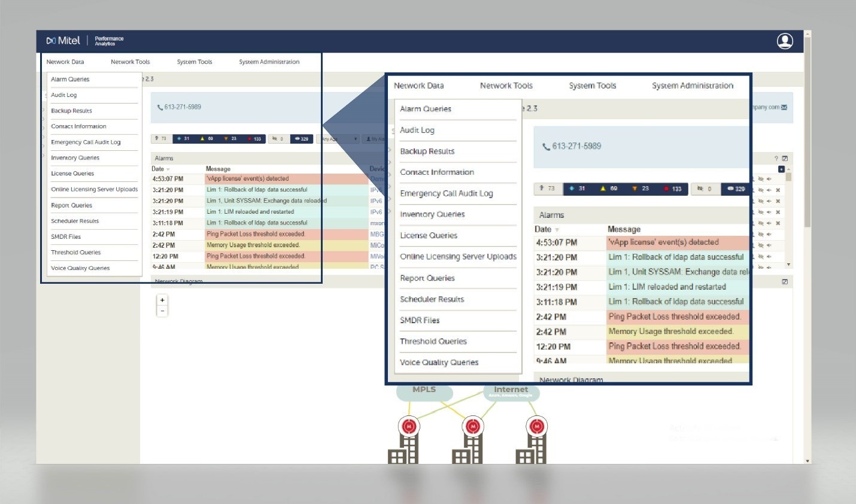Open Network Tools in the unmagnified menu bar

coord(130,62)
